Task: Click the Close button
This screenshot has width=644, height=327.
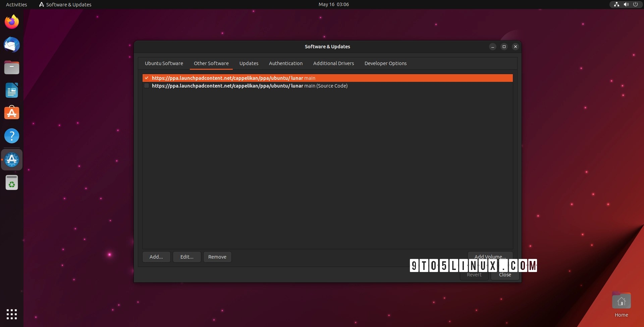Action: (505, 275)
